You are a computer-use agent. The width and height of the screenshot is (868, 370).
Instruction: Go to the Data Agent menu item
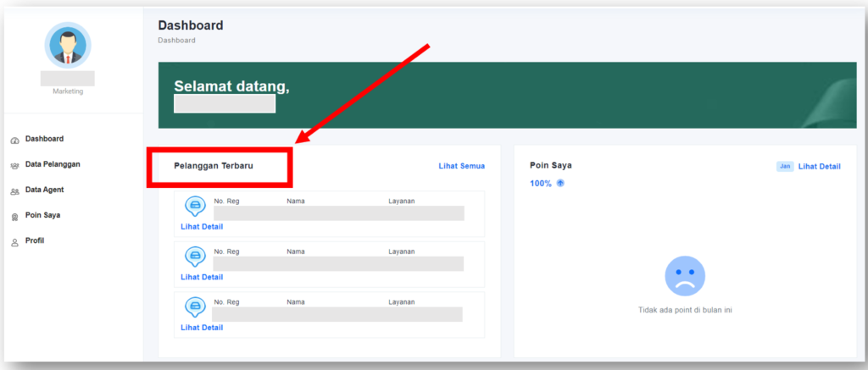(44, 190)
